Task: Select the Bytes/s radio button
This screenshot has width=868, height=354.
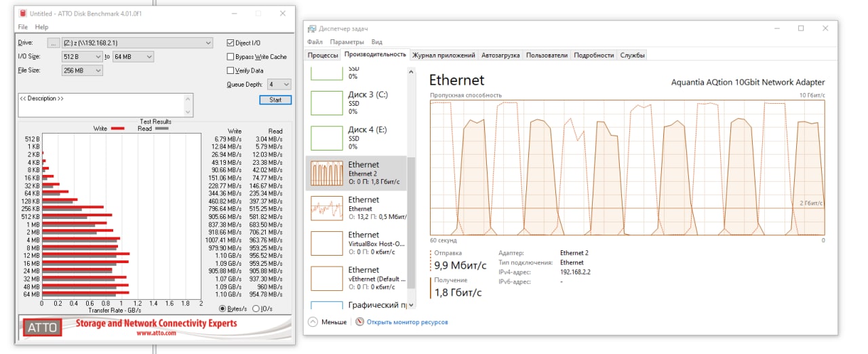Action: [223, 309]
